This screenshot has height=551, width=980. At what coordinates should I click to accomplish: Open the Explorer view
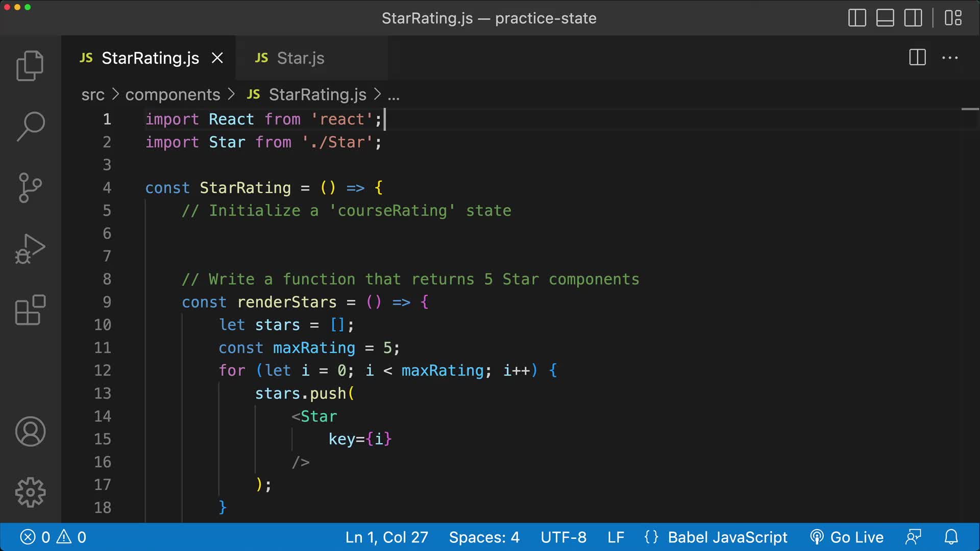coord(29,65)
